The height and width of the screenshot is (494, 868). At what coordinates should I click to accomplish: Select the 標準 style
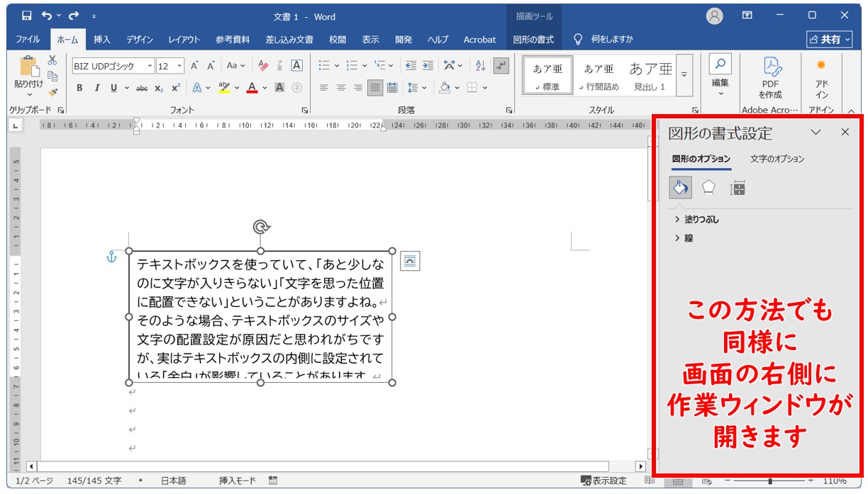(547, 76)
